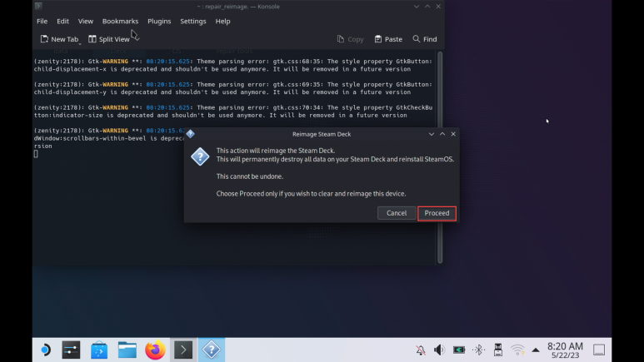
Task: Maximize the Konsole window
Action: tap(427, 7)
